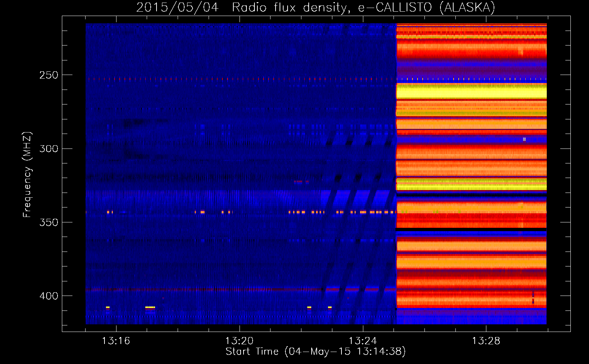
Task: Click the 250 frequency tick label
Action: pos(49,75)
